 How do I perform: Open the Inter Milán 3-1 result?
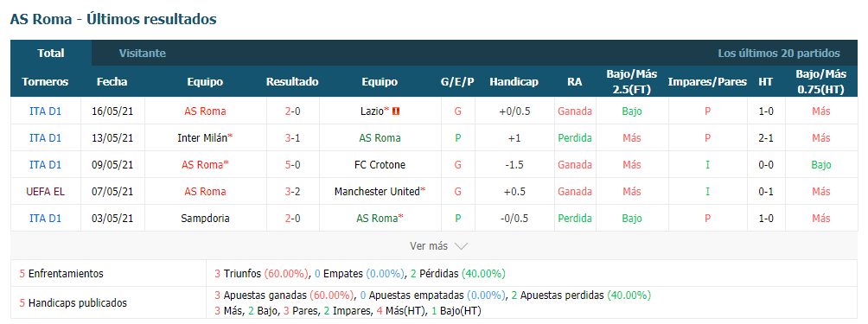pos(293,138)
